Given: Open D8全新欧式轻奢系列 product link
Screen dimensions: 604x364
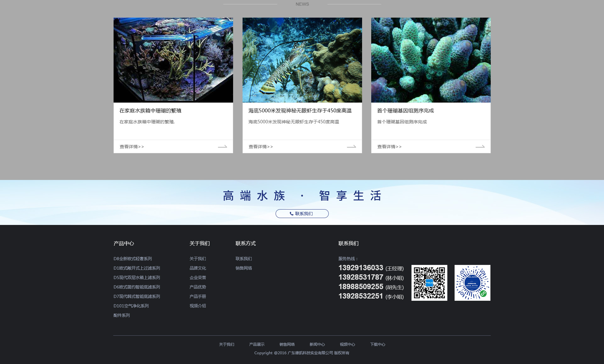Looking at the screenshot, I should tap(132, 259).
